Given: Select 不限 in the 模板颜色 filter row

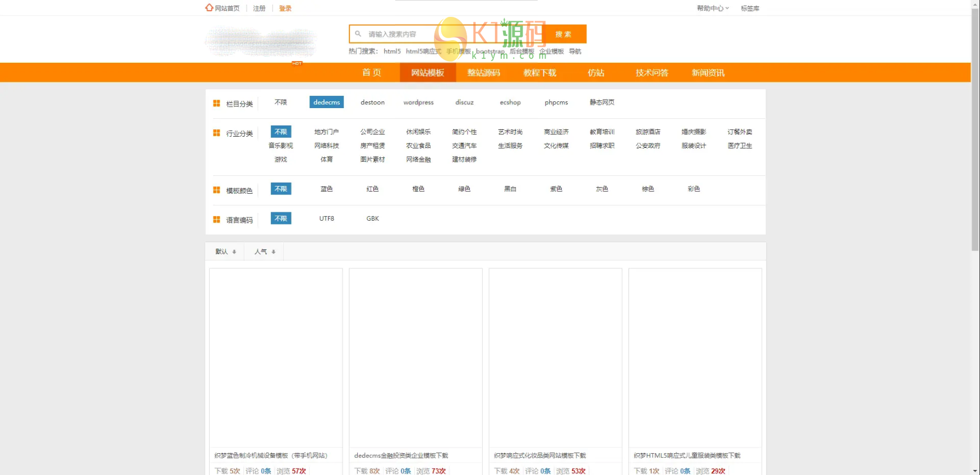Looking at the screenshot, I should tap(281, 189).
